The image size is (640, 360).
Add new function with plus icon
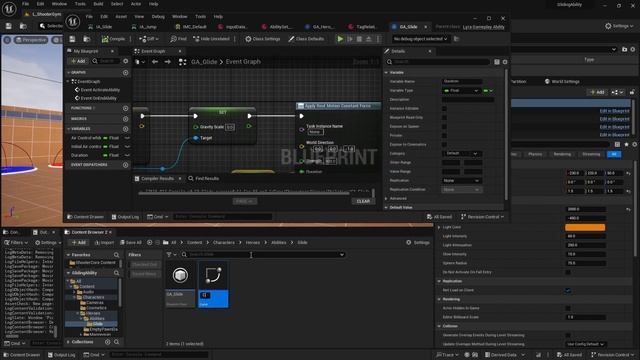tap(125, 108)
